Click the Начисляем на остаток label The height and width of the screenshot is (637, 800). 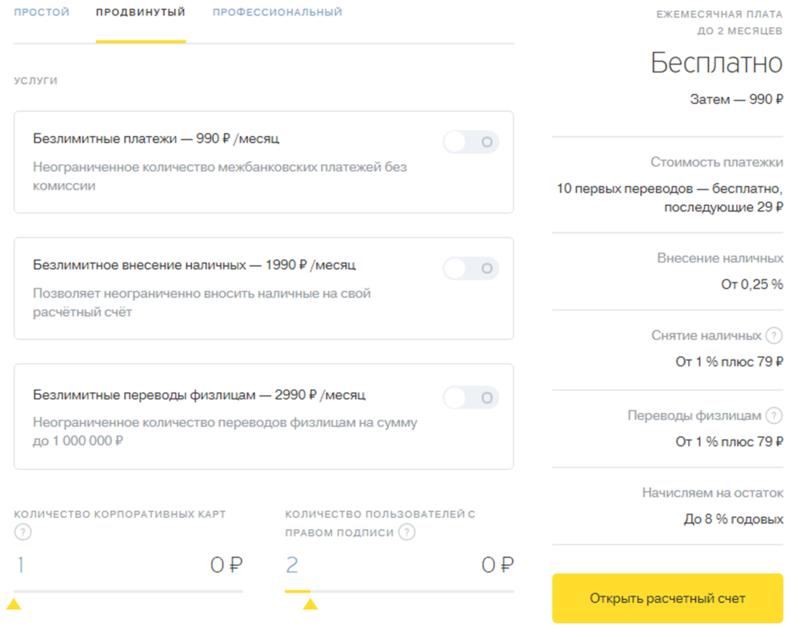[712, 493]
